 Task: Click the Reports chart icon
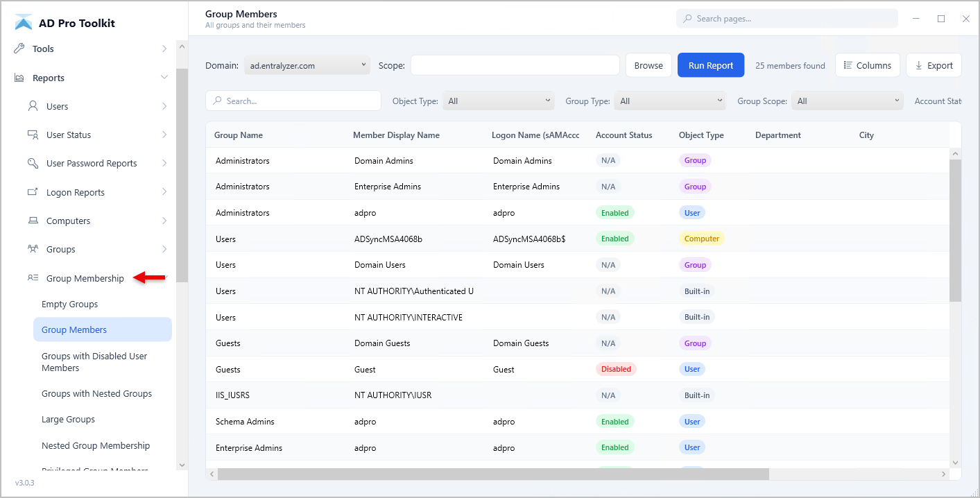19,78
